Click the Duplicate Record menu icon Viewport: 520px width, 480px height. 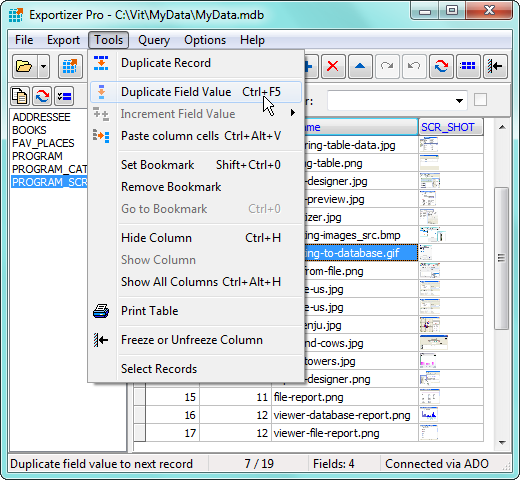click(x=101, y=63)
